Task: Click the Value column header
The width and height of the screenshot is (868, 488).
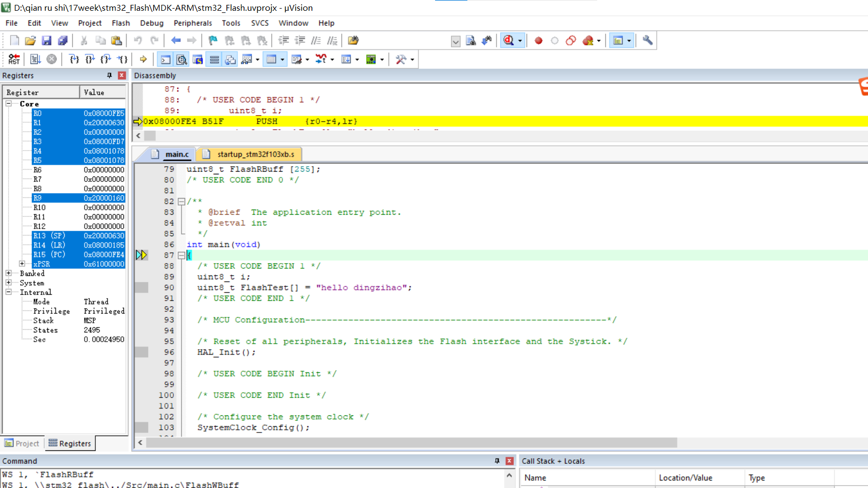Action: (x=103, y=93)
